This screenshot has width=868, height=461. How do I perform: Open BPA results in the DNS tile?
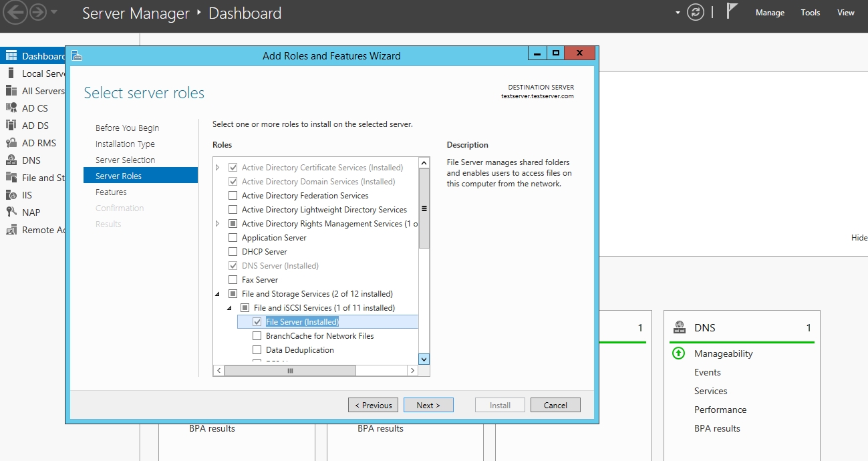pos(717,428)
